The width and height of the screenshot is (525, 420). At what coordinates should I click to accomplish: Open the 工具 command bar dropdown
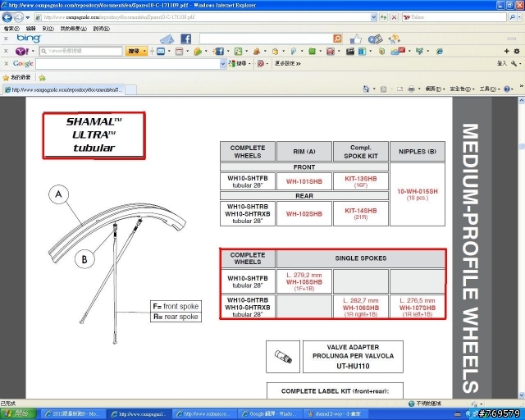(x=489, y=89)
